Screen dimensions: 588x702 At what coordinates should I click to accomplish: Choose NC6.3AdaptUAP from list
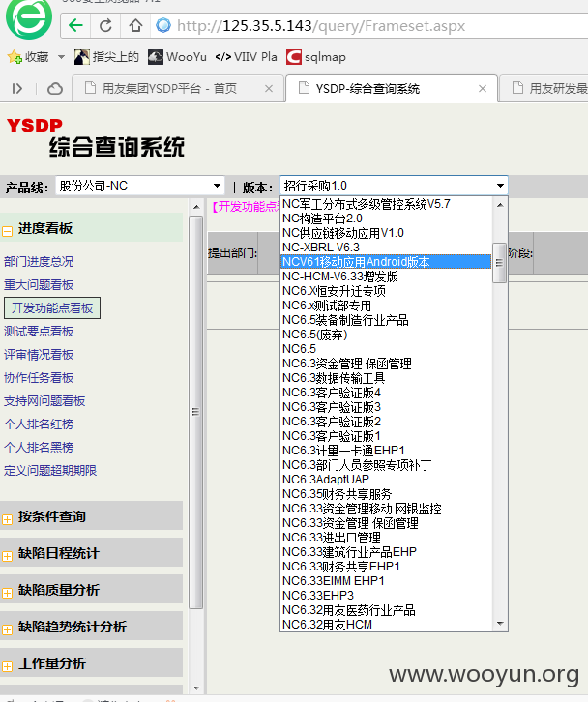(386, 480)
